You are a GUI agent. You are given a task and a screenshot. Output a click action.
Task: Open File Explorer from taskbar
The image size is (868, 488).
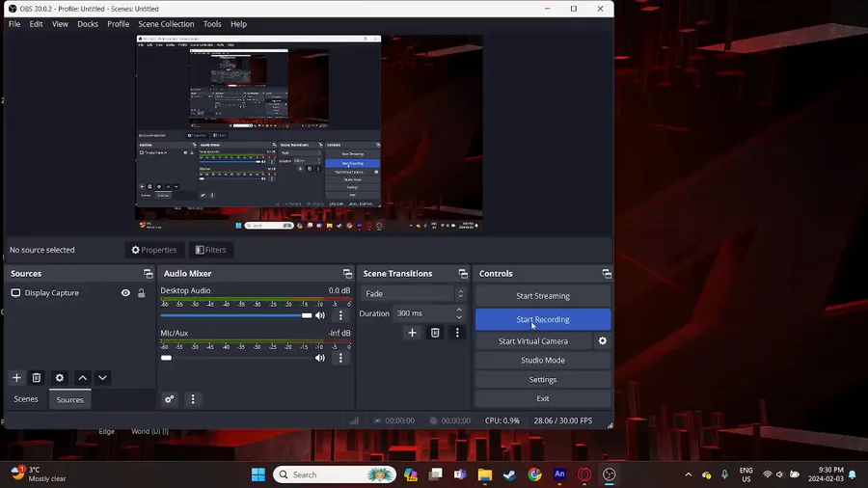485,474
